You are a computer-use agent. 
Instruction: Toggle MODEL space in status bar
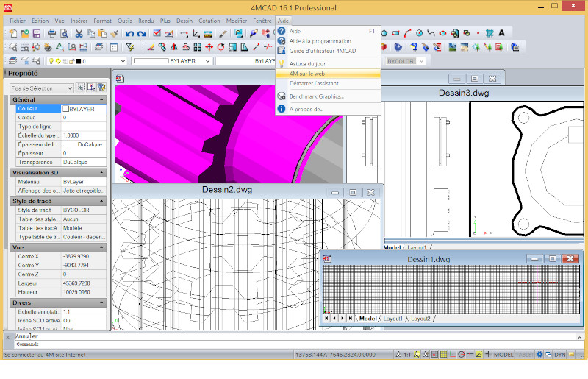[x=503, y=355]
